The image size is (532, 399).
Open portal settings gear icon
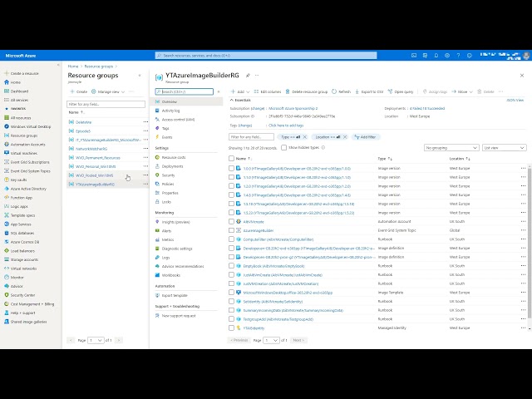[x=447, y=56]
